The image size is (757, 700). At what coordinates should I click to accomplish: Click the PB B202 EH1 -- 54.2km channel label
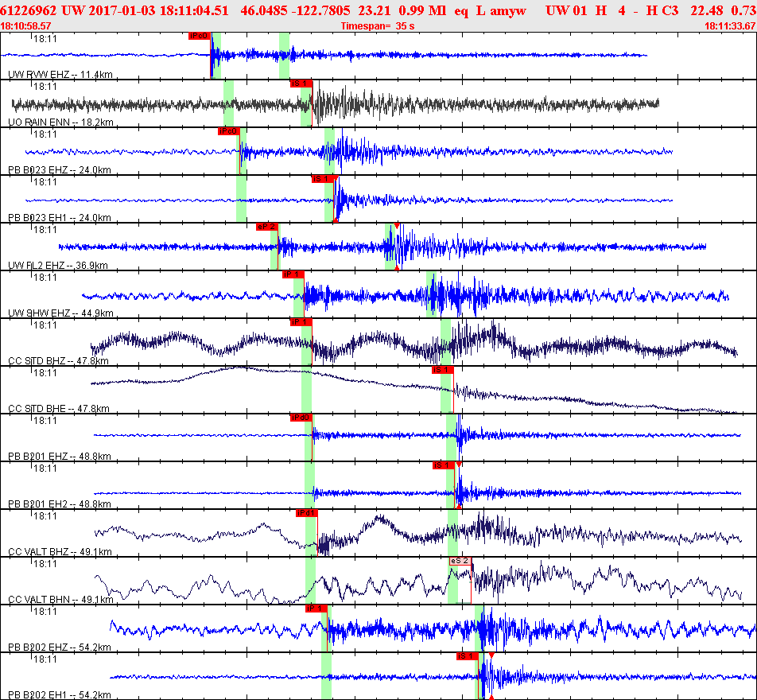pos(60,695)
